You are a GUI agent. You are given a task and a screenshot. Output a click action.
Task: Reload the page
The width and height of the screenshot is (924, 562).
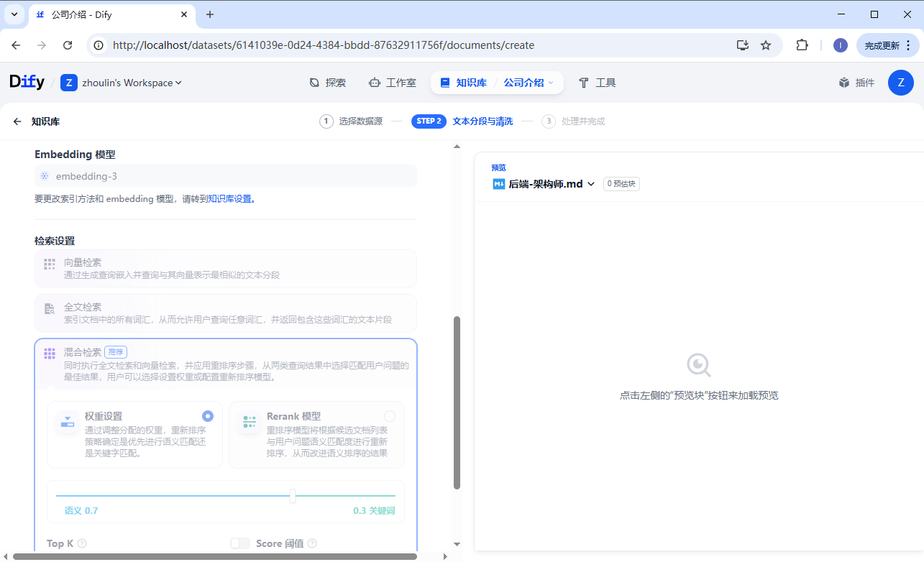click(x=68, y=45)
